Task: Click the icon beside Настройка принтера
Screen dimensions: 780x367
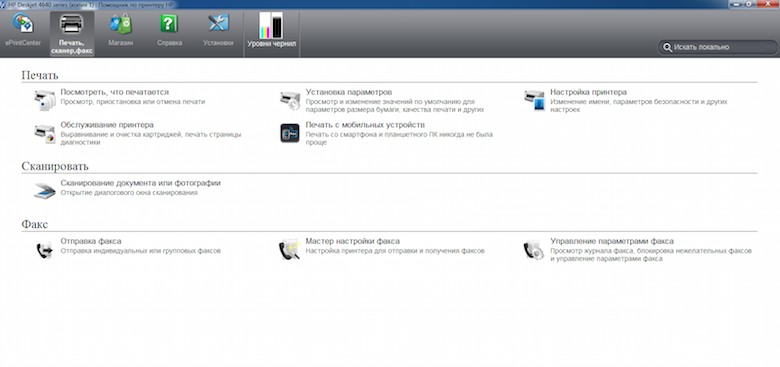Action: click(535, 100)
